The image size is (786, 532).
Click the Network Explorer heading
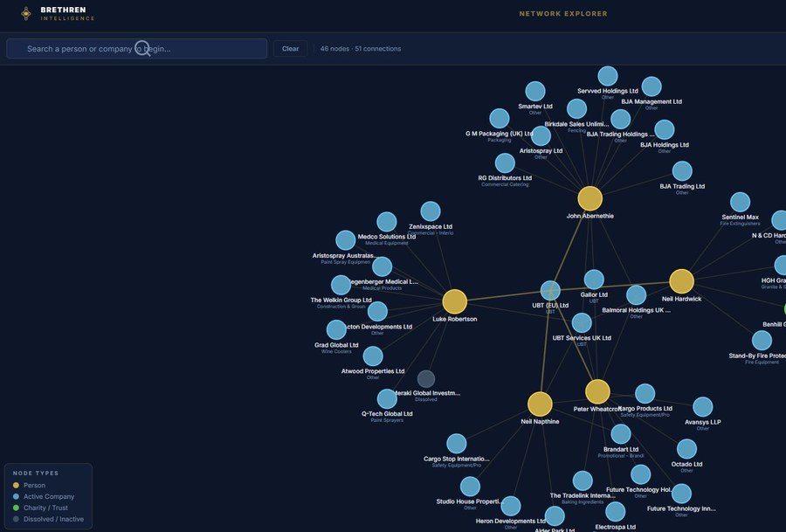tap(563, 13)
